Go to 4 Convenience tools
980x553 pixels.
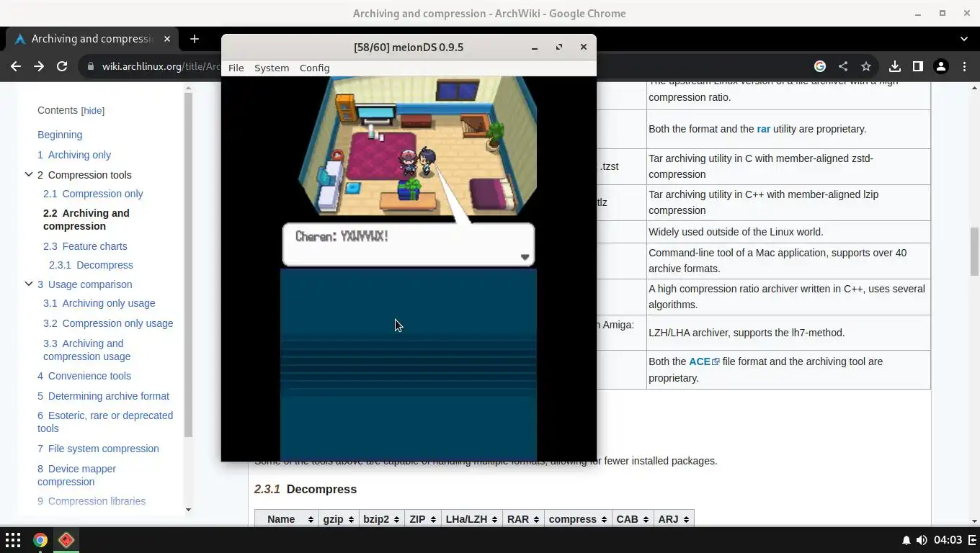tap(84, 376)
